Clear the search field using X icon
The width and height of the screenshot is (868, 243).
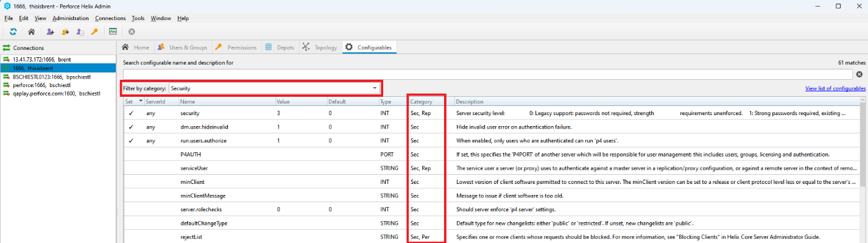click(859, 74)
